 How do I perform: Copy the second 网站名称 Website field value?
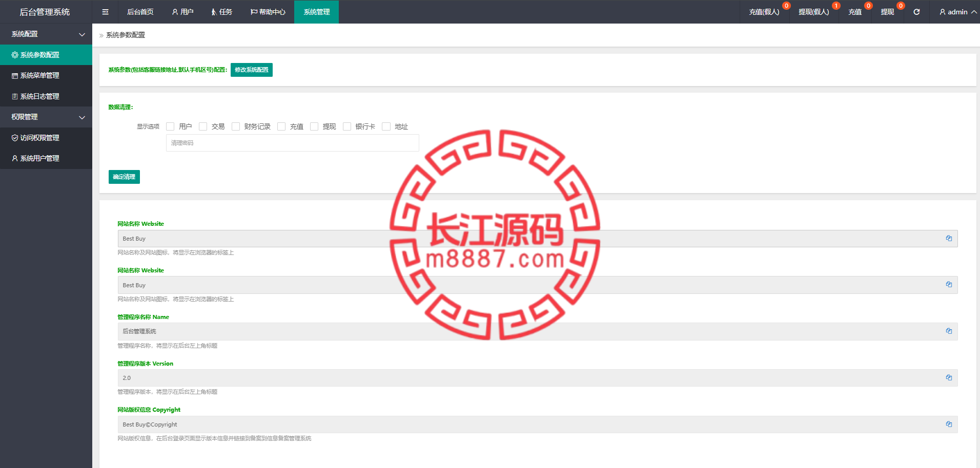pyautogui.click(x=949, y=285)
